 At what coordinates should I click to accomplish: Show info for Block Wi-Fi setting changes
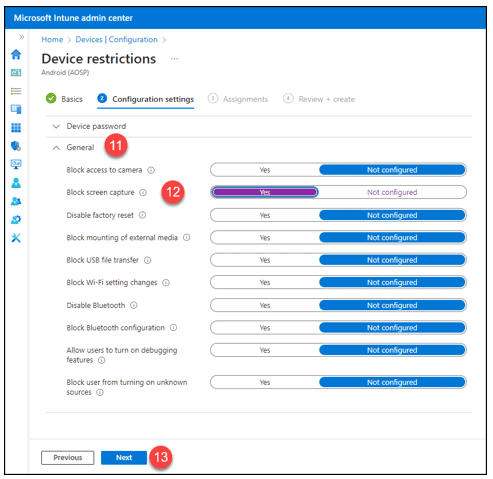click(x=166, y=283)
